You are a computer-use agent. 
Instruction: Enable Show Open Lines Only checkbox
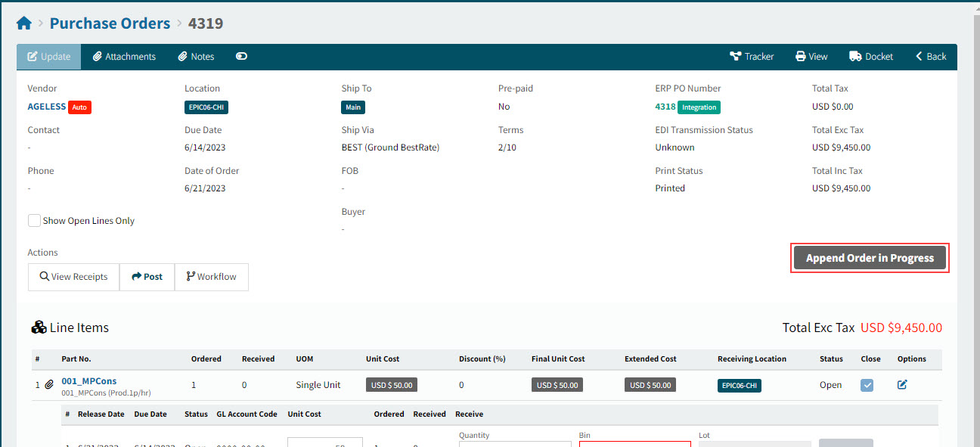(x=34, y=221)
